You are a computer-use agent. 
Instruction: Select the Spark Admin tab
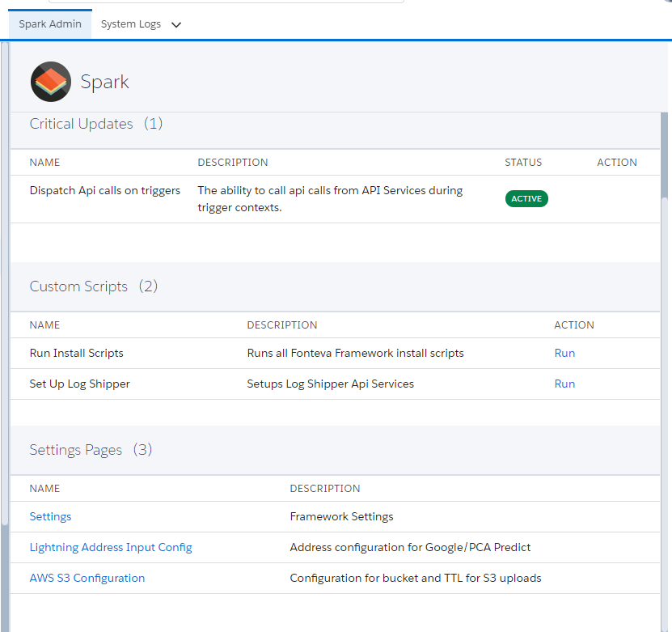(49, 23)
